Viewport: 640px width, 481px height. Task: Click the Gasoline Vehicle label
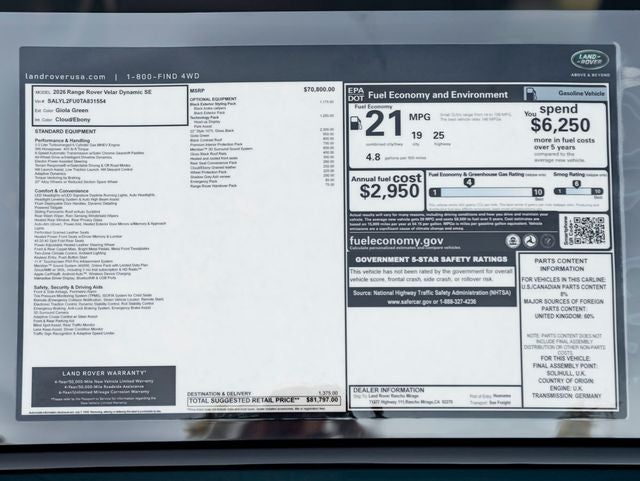(581, 93)
